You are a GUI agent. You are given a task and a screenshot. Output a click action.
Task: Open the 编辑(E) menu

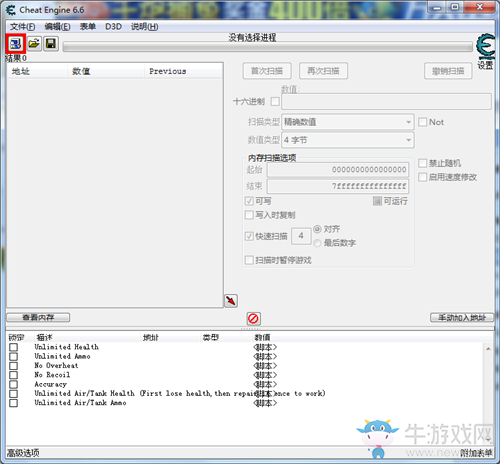(x=57, y=27)
